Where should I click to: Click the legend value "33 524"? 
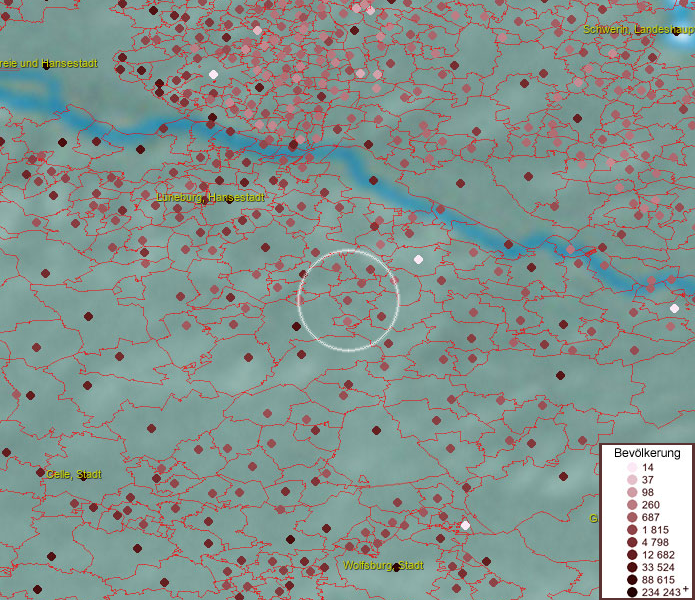pos(658,567)
